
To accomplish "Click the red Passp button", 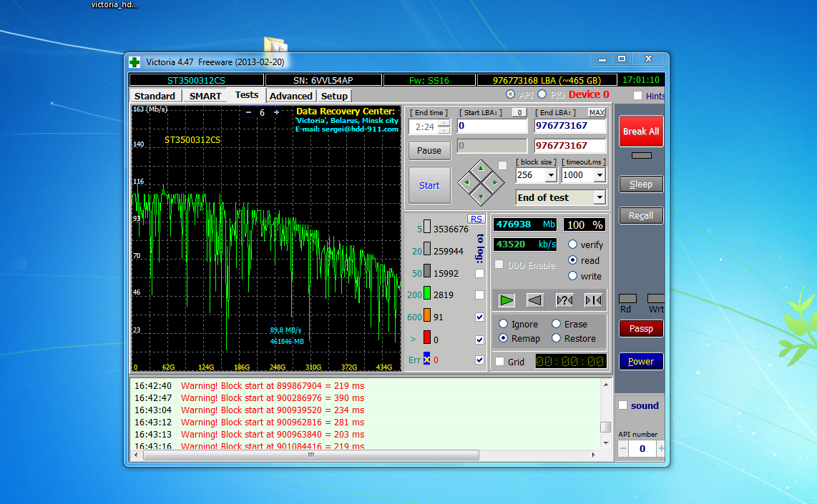I will tap(641, 329).
